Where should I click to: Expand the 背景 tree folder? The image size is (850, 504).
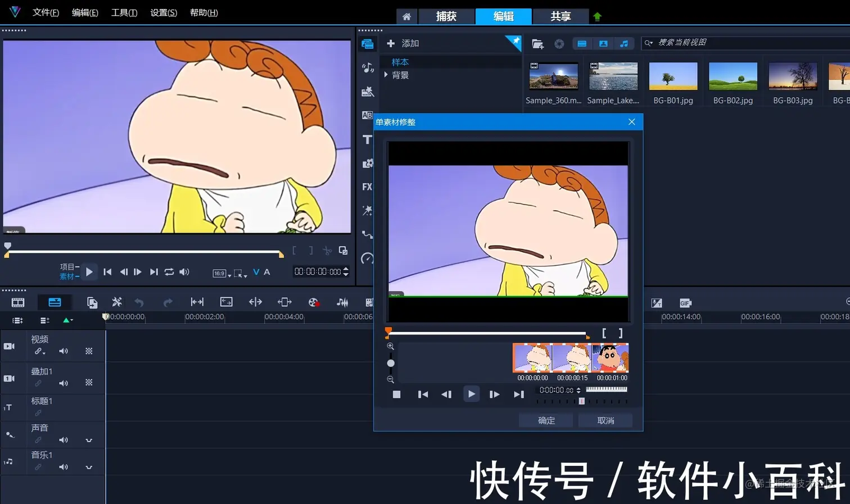pyautogui.click(x=386, y=75)
